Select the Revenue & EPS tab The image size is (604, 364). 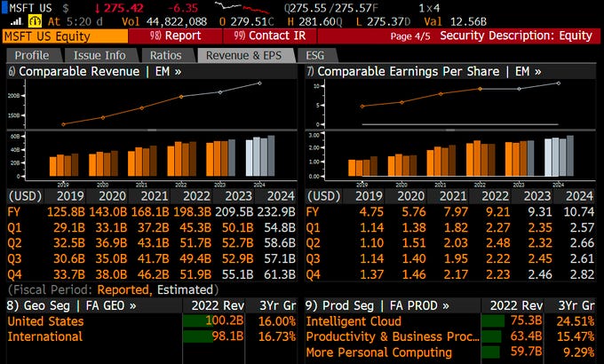click(x=244, y=55)
